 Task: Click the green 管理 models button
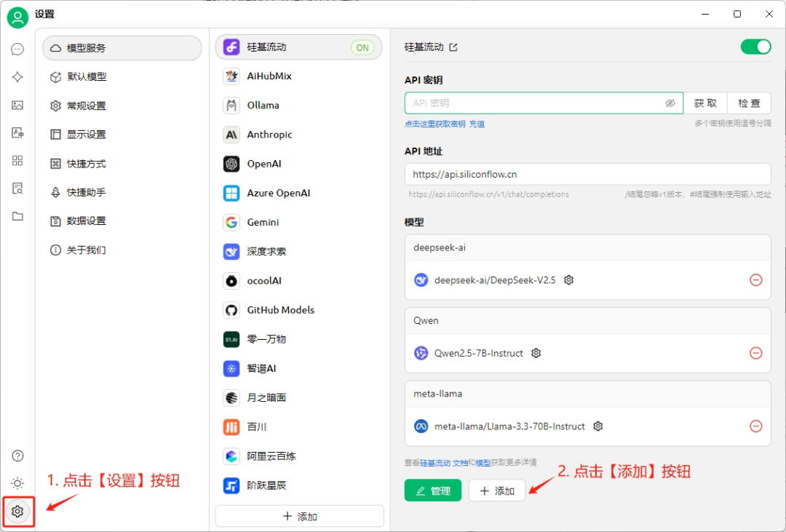click(x=433, y=491)
